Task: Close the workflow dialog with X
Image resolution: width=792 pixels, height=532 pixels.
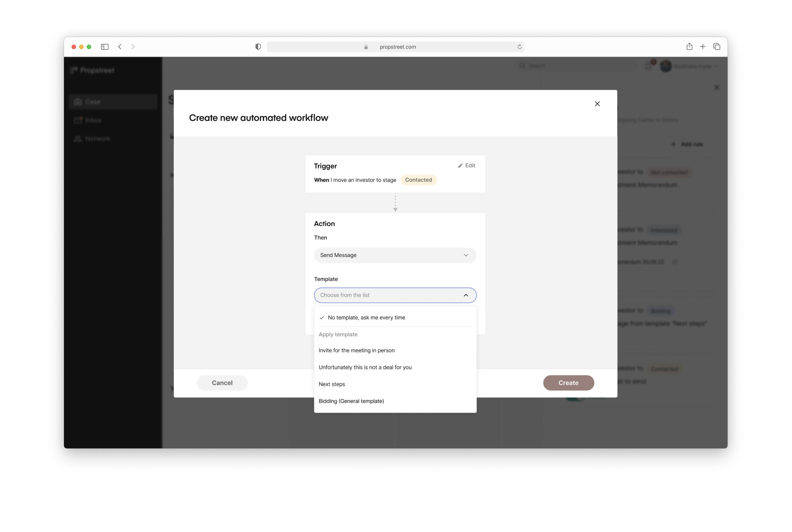Action: coord(597,104)
